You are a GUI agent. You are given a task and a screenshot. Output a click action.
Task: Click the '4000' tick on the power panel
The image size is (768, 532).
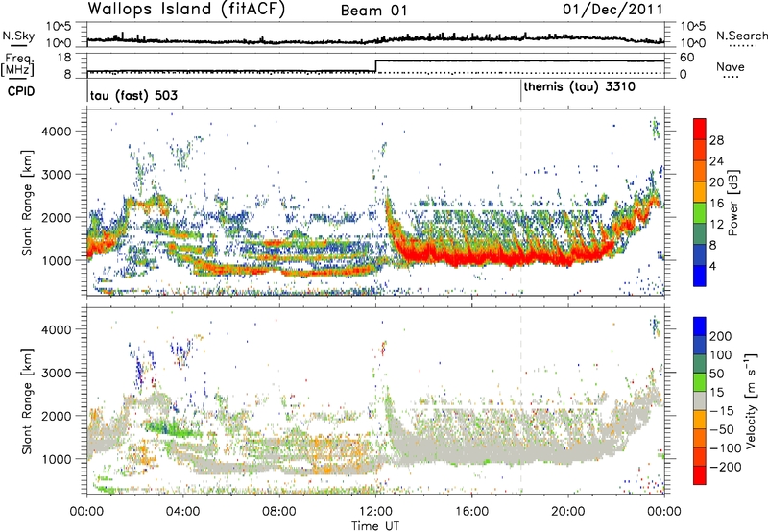point(56,132)
